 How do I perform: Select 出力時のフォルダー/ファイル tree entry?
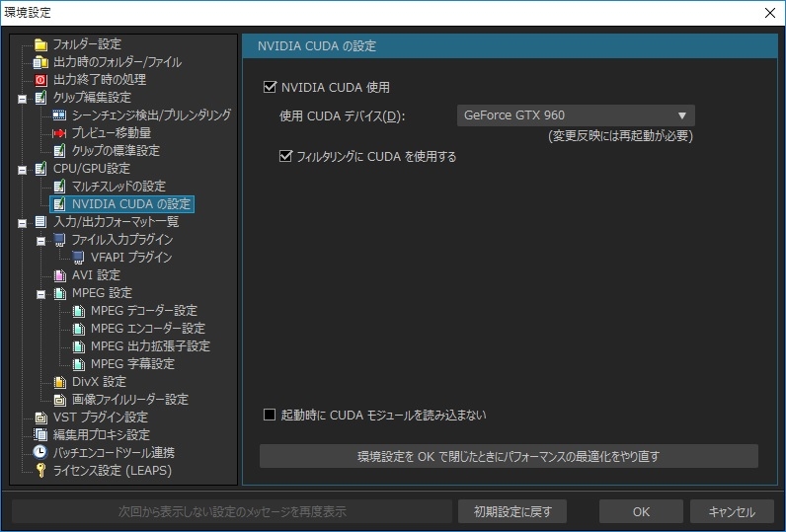pos(118,62)
